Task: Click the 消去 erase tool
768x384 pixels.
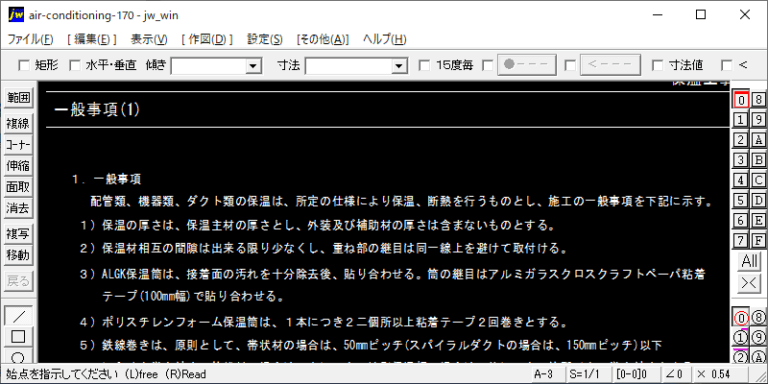Action: point(18,208)
